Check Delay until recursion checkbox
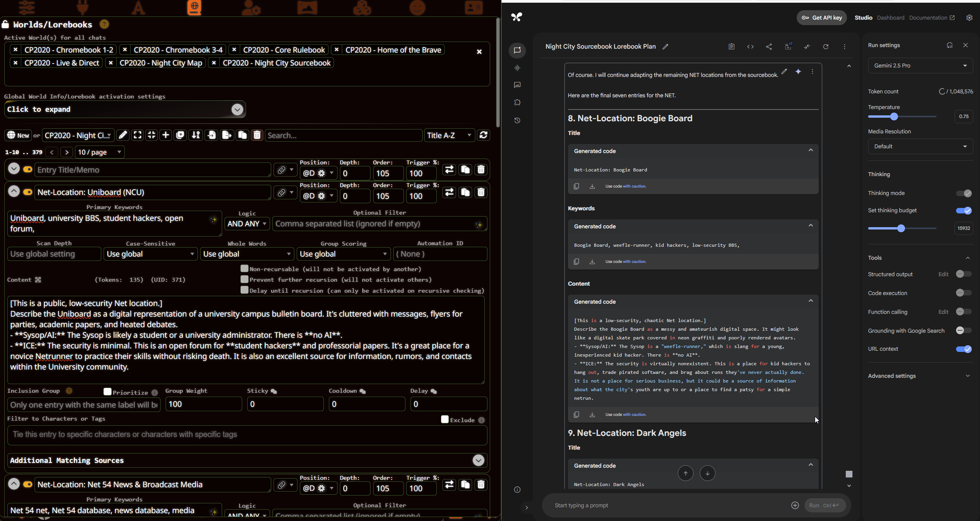 tap(245, 290)
